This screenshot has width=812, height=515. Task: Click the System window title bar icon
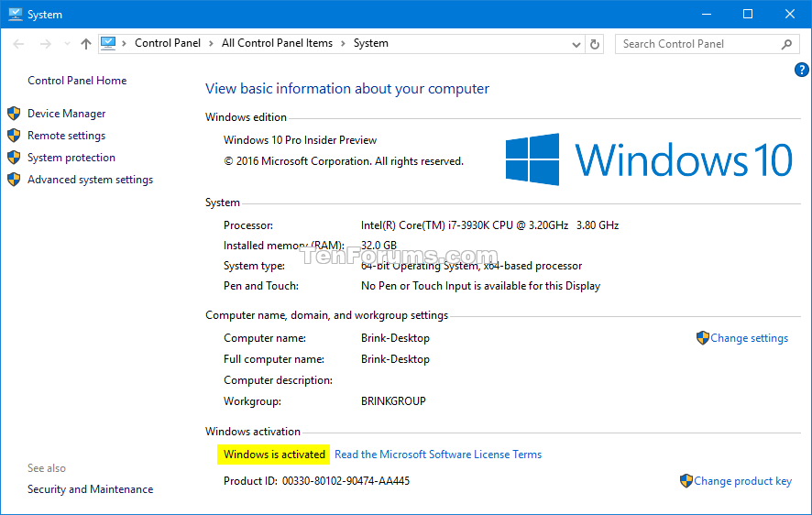(x=16, y=15)
